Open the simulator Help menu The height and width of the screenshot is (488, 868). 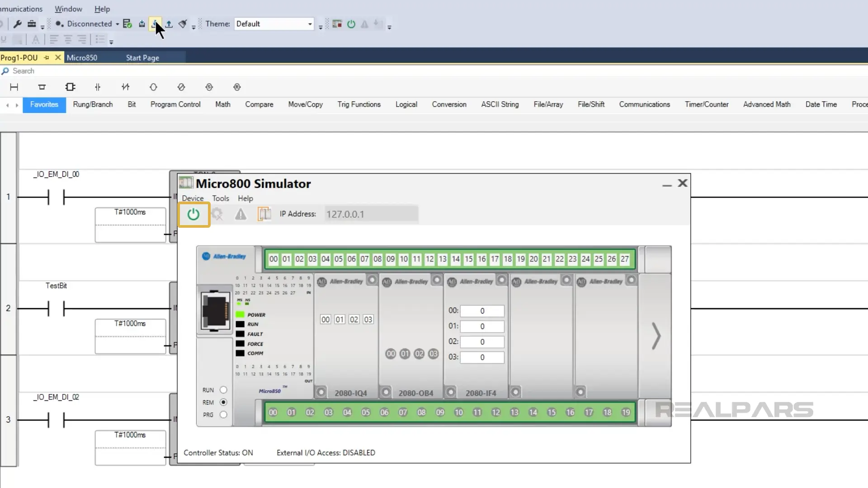coord(245,198)
